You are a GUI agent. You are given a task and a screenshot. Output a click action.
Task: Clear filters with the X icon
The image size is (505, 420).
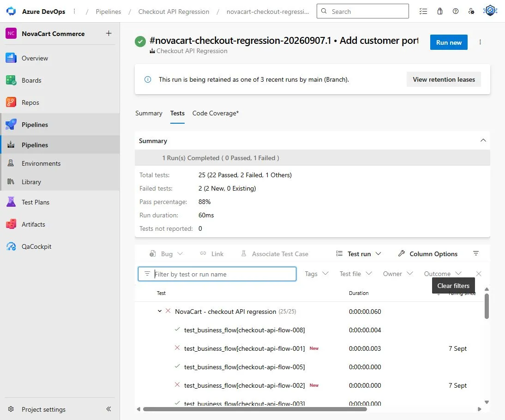tap(479, 274)
